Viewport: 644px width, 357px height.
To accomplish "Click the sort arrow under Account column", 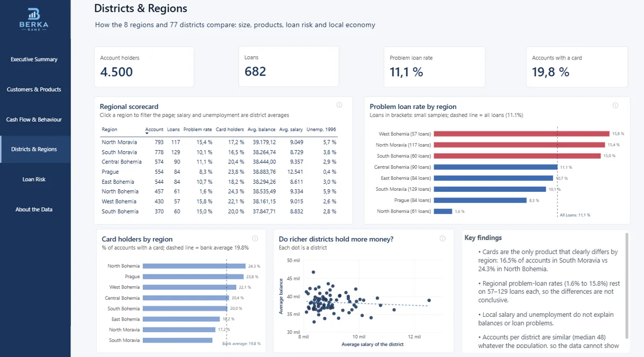I will coord(148,133).
